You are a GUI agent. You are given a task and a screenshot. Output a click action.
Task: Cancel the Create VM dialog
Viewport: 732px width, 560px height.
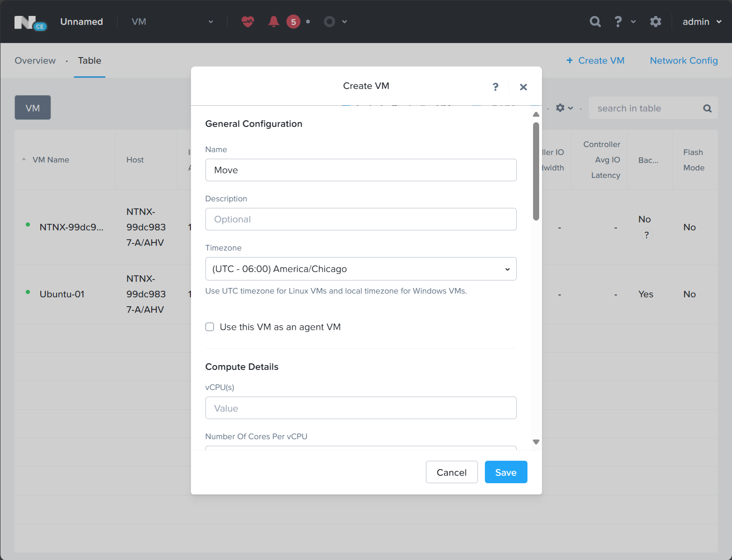pyautogui.click(x=451, y=472)
